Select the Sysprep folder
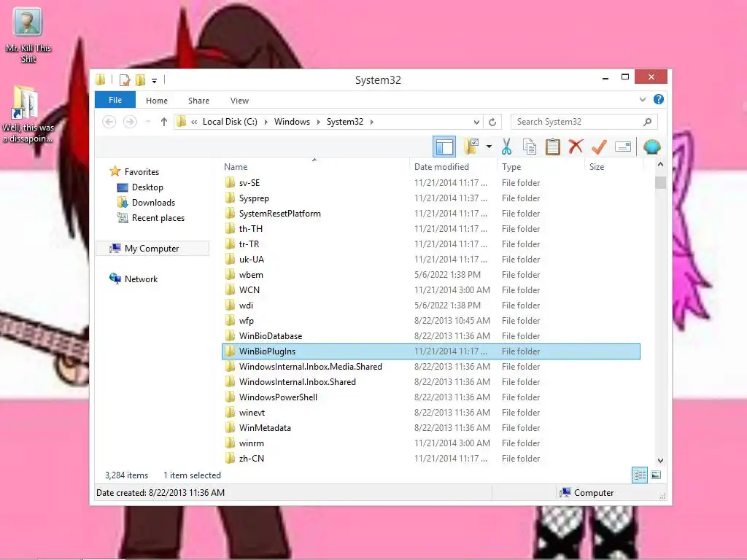The height and width of the screenshot is (560, 747). [430, 198]
